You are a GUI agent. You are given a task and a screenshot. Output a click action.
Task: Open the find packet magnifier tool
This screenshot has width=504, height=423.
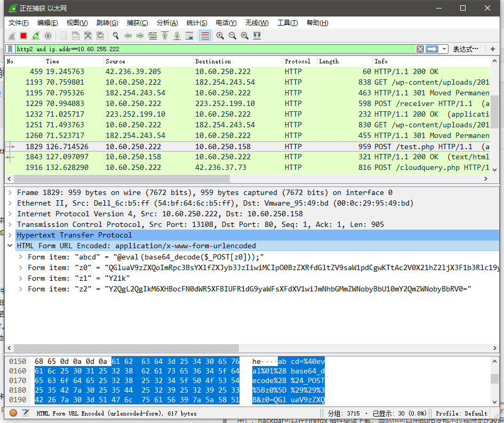(116, 36)
